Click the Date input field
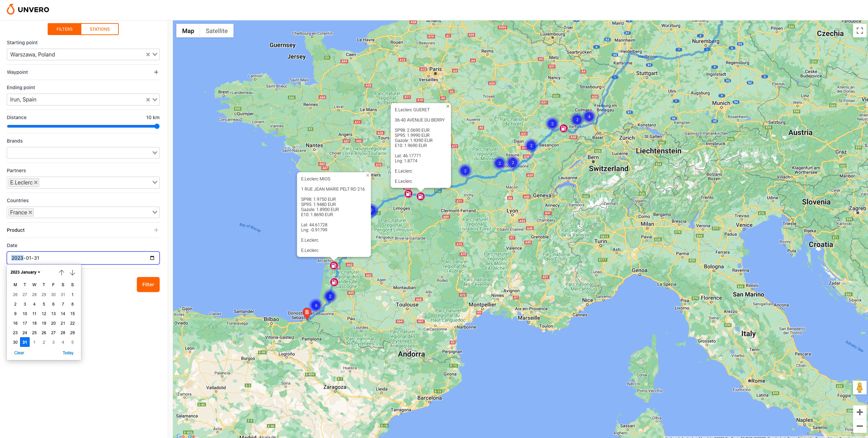 [83, 258]
